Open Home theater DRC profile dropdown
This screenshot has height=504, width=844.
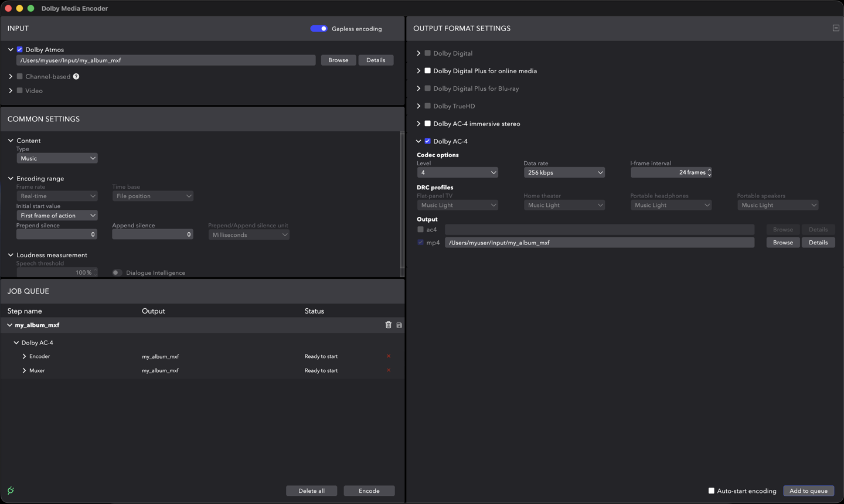click(564, 205)
